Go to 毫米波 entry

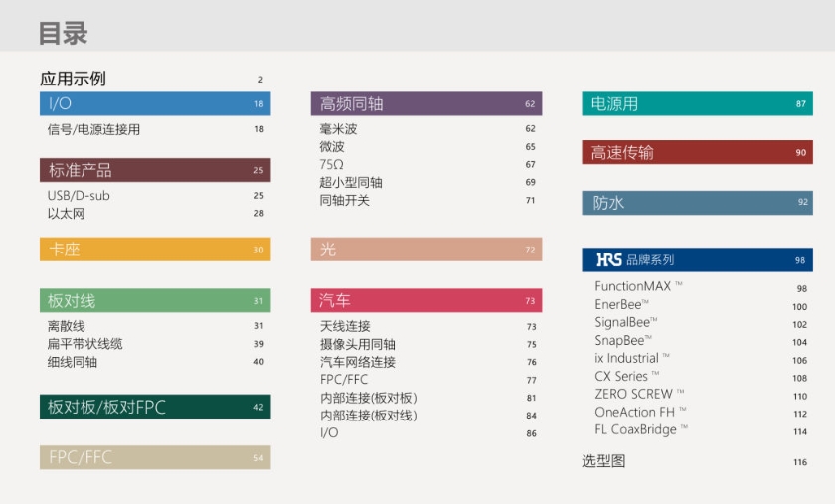(x=339, y=129)
